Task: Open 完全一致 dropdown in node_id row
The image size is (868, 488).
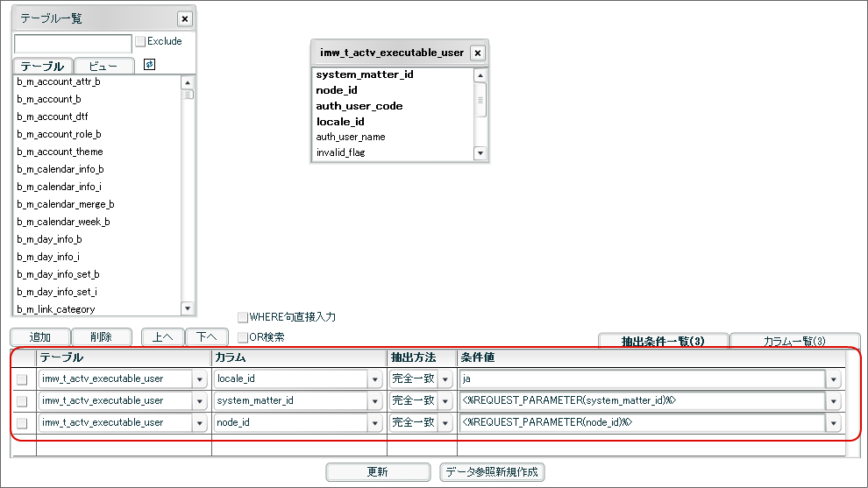Action: [445, 423]
